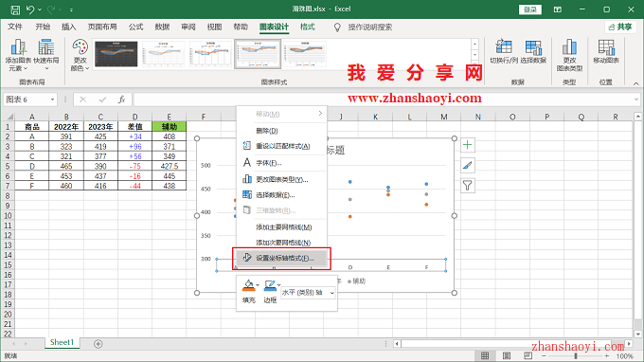Select cell containing 辅助 header
Screen dimensions: 644x362
[169, 127]
